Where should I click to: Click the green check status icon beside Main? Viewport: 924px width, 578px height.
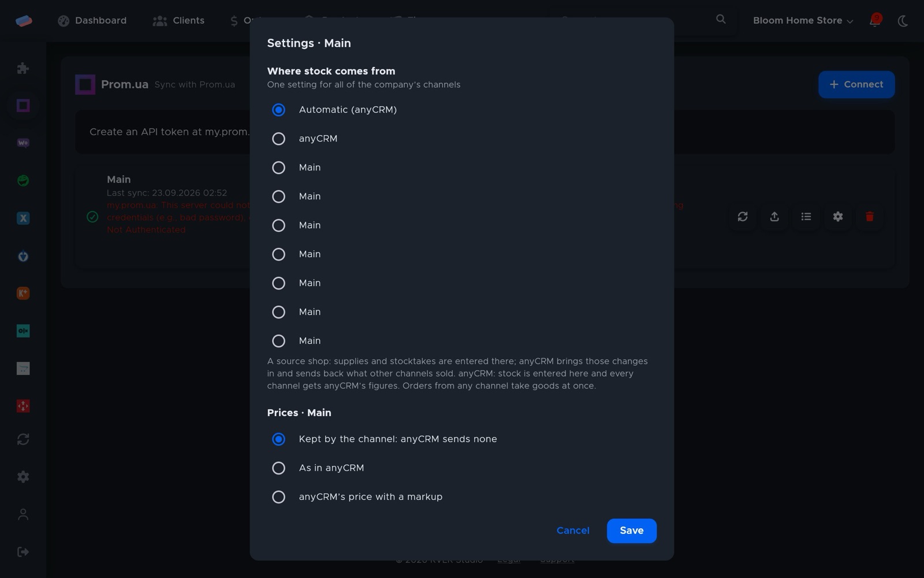(92, 217)
